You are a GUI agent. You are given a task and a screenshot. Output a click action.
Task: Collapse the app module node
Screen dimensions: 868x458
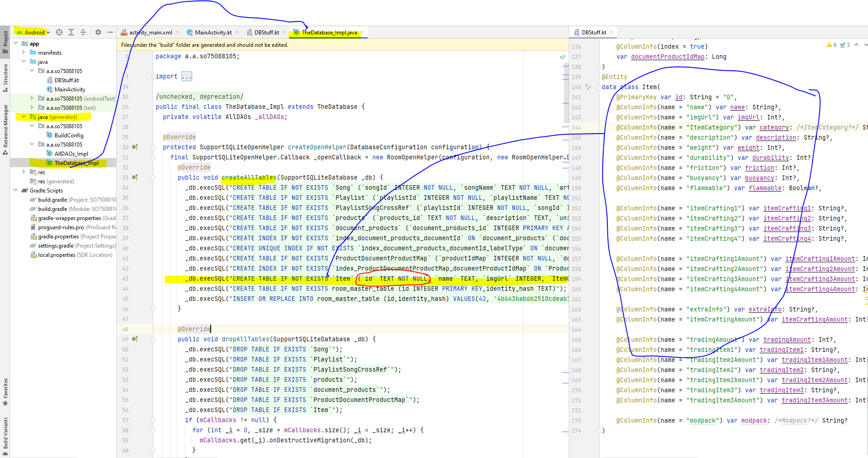(x=16, y=44)
